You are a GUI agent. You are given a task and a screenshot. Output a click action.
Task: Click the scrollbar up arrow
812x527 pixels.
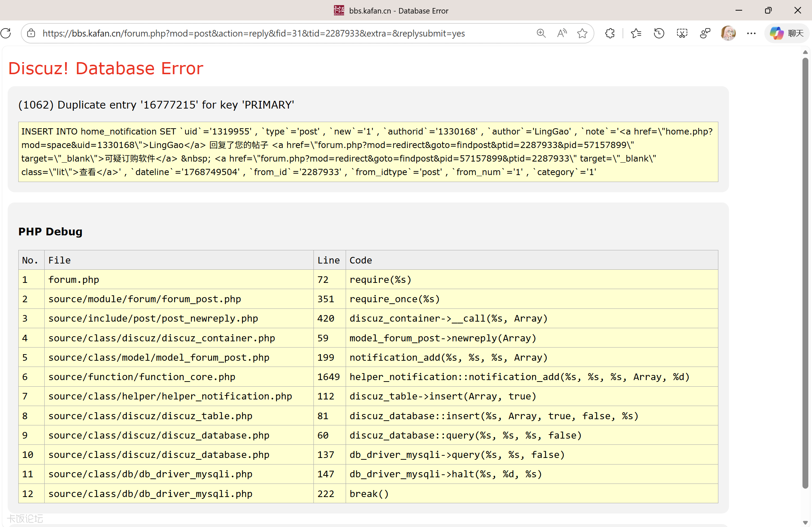tap(805, 52)
